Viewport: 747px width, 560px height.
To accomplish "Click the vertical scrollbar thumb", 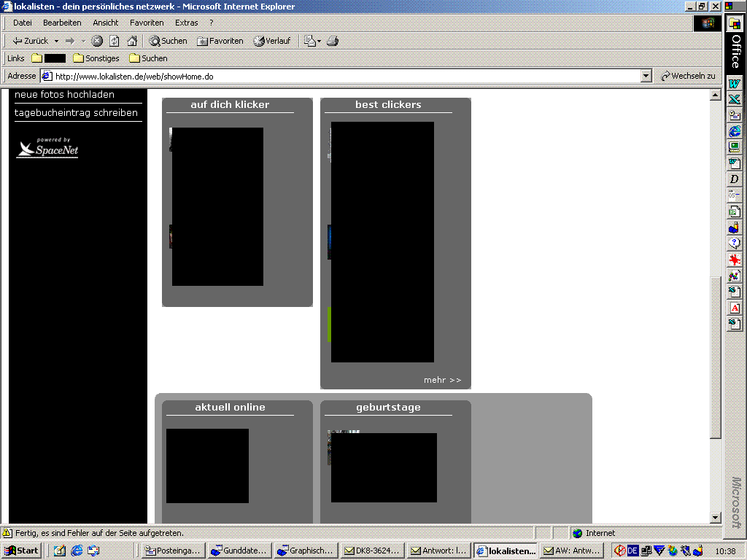I will click(x=715, y=357).
